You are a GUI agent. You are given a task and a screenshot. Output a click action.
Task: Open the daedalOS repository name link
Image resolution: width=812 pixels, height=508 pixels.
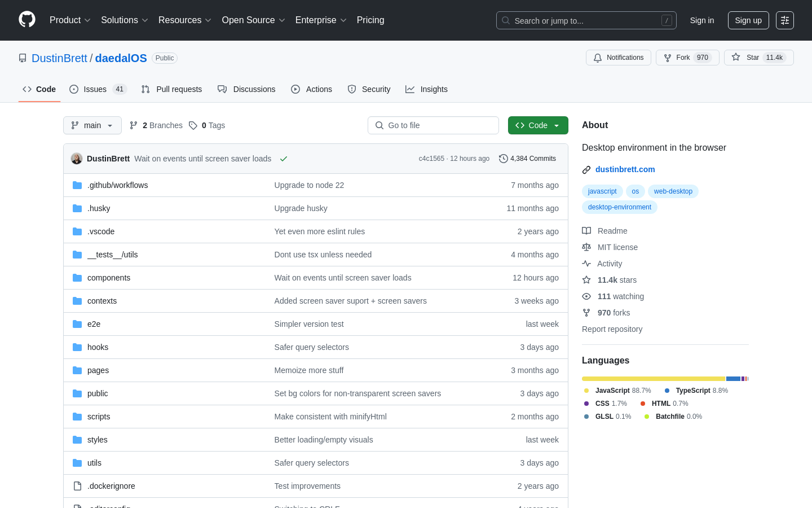click(121, 58)
